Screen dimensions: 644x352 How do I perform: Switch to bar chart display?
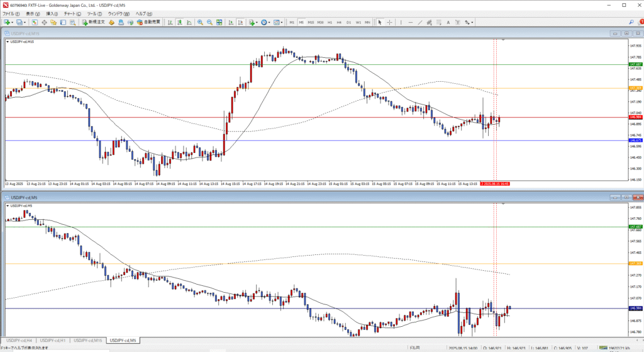coord(170,22)
